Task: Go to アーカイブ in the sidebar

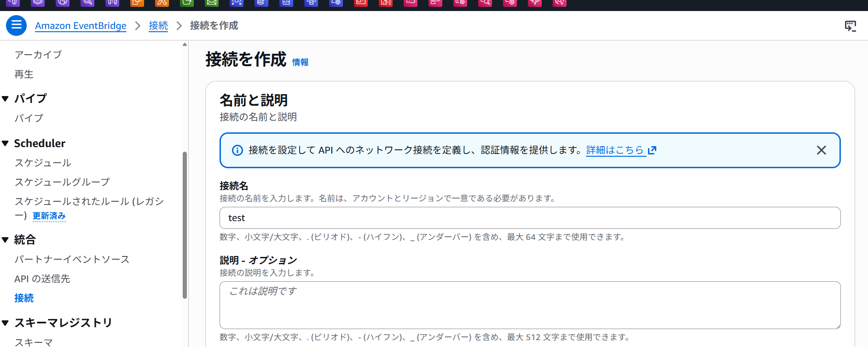Action: (38, 55)
